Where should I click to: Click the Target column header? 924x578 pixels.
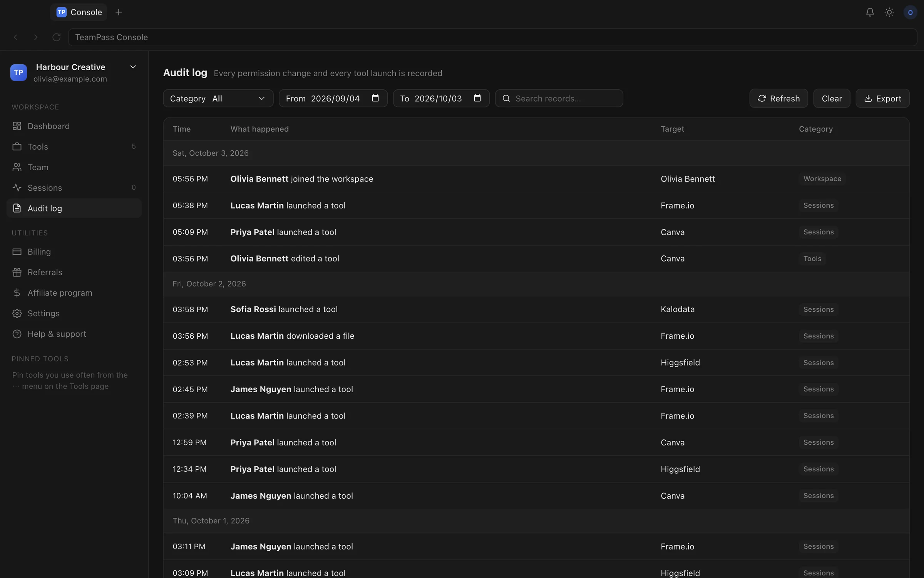pyautogui.click(x=672, y=129)
